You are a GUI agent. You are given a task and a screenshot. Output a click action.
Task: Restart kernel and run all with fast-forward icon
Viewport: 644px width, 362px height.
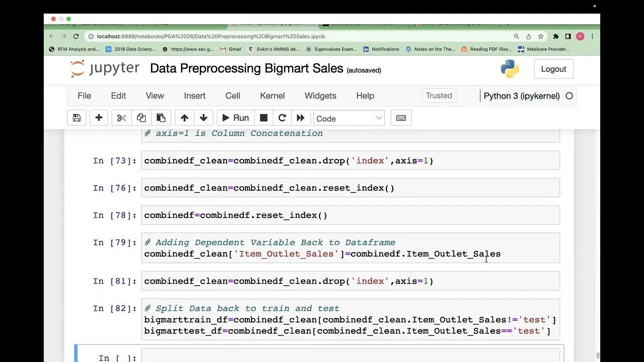(300, 118)
